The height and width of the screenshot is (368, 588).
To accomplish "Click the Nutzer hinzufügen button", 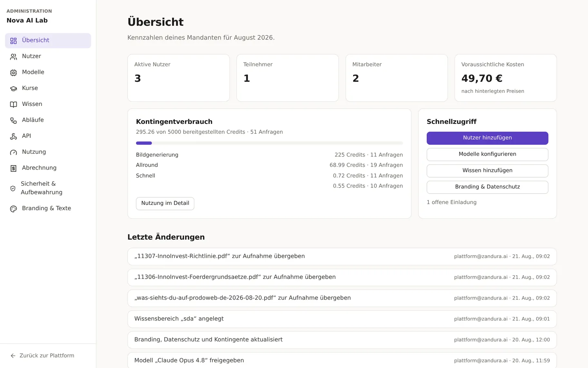I will tap(488, 138).
